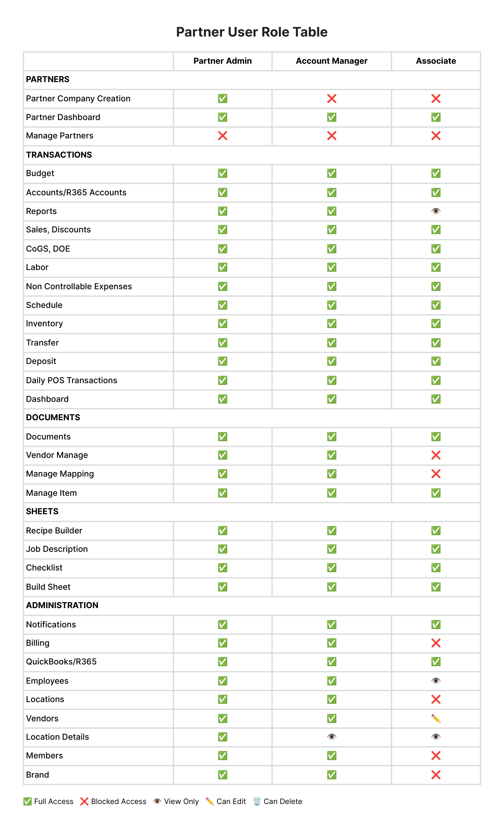Click the pencil icon in the legend
504x832 pixels.
tap(209, 801)
